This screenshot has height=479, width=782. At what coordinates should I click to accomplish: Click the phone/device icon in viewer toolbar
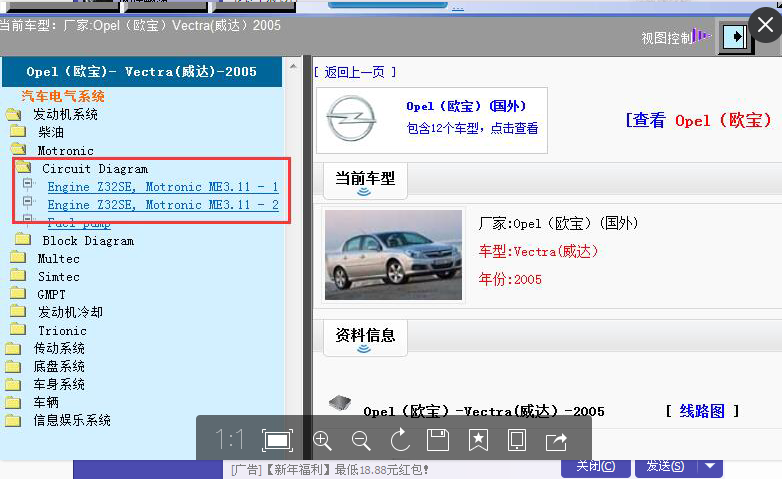pyautogui.click(x=517, y=440)
